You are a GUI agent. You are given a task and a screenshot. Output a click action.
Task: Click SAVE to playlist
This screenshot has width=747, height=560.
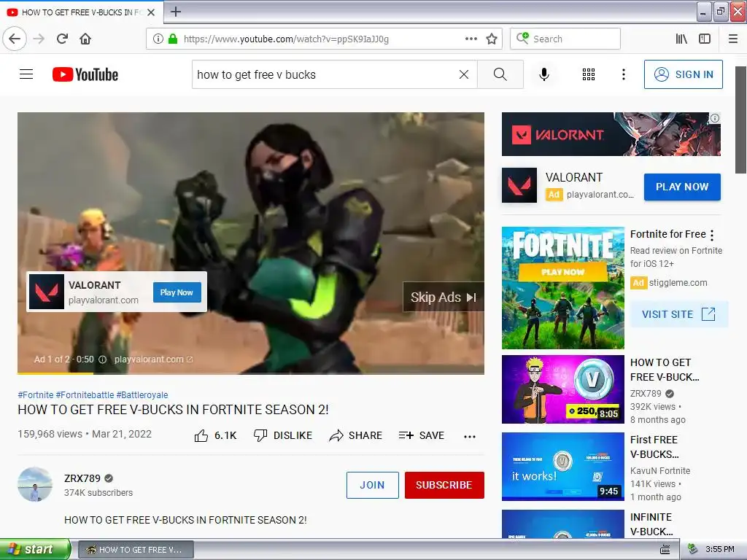pos(422,435)
